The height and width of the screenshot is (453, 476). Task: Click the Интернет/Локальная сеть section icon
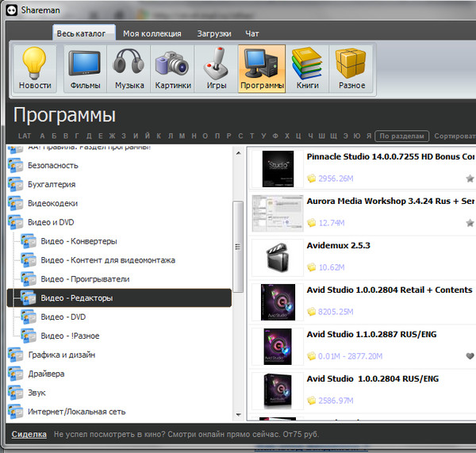16,412
